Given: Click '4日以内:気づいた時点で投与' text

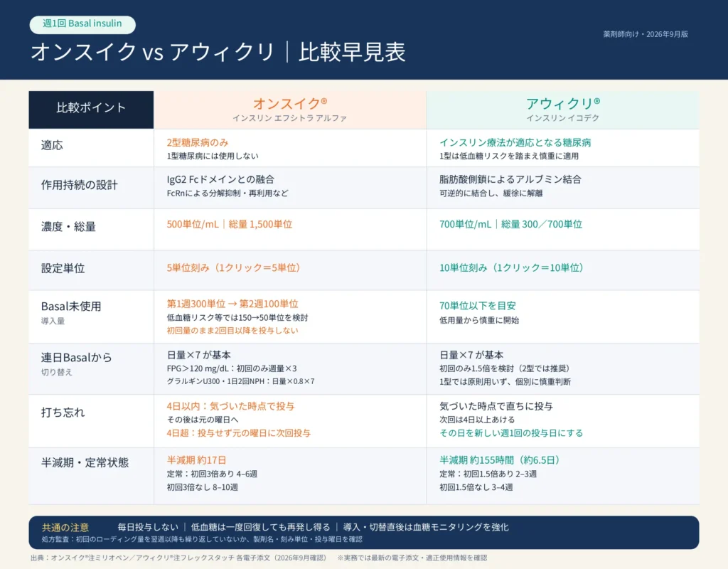Looking at the screenshot, I should coord(231,406).
